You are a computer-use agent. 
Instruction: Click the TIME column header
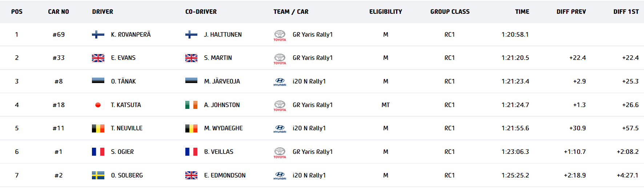522,12
